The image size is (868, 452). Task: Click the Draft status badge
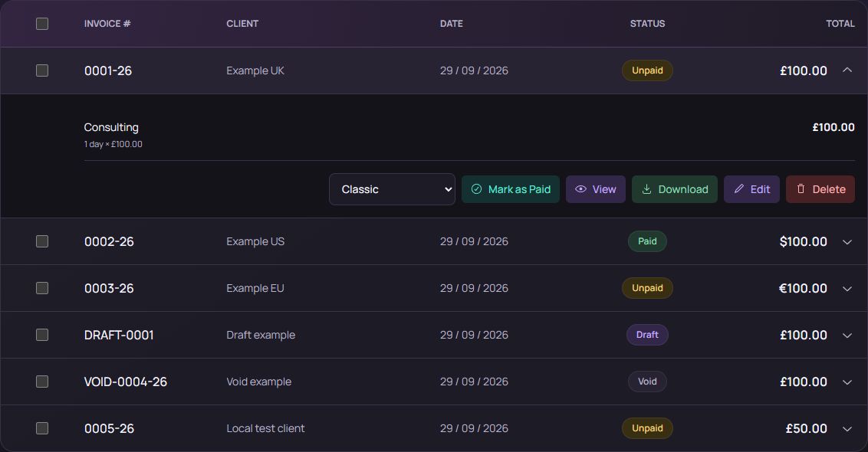pyautogui.click(x=647, y=335)
